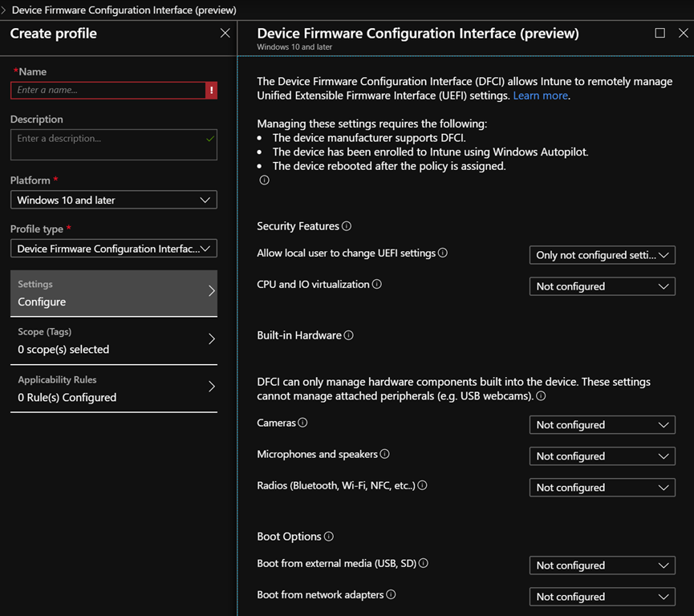694x616 pixels.
Task: Expand Boot from external media dropdown
Action: [x=602, y=565]
